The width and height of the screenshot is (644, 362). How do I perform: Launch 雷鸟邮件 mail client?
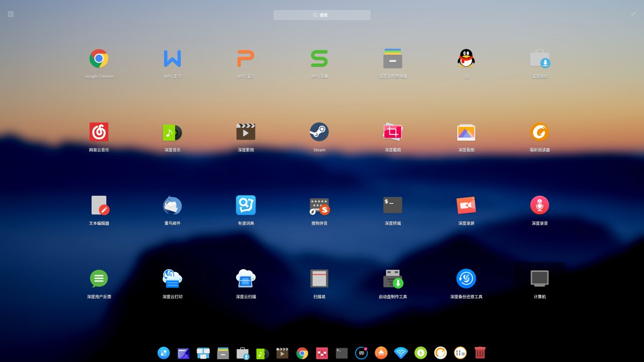172,205
